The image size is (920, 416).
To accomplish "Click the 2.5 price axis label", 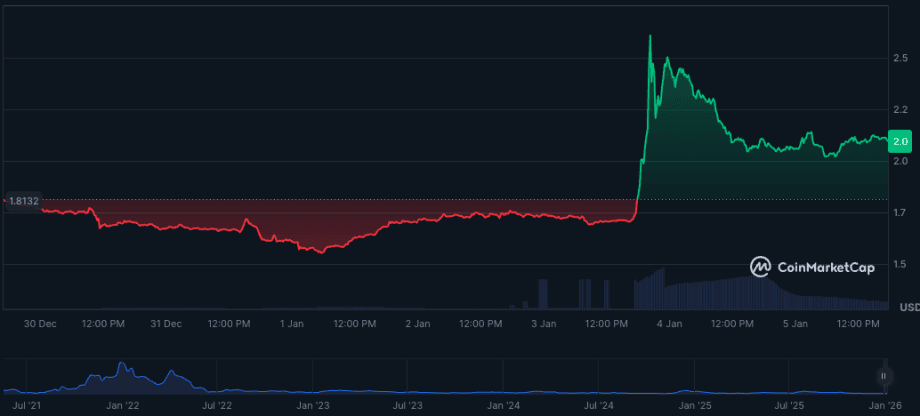I will tap(901, 59).
